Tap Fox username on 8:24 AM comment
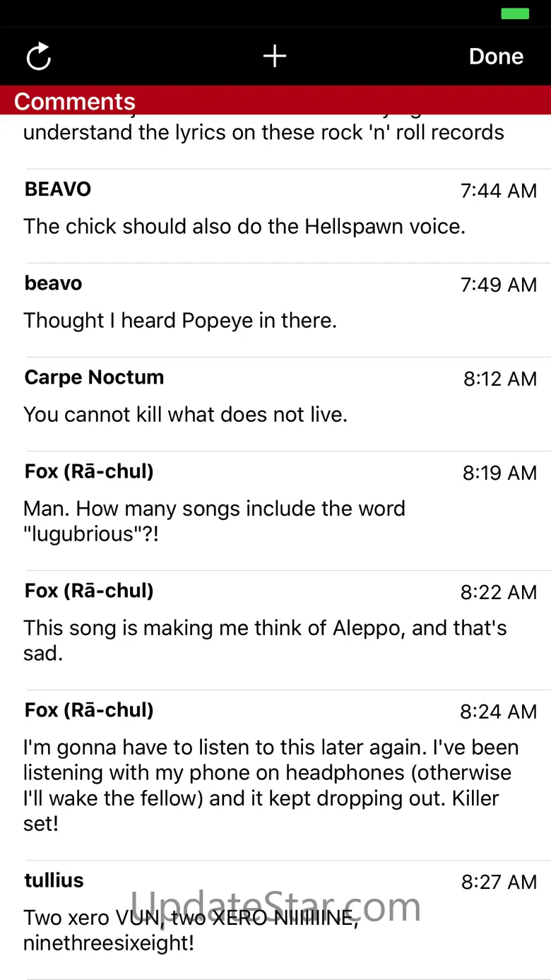551x980 pixels. coord(89,710)
